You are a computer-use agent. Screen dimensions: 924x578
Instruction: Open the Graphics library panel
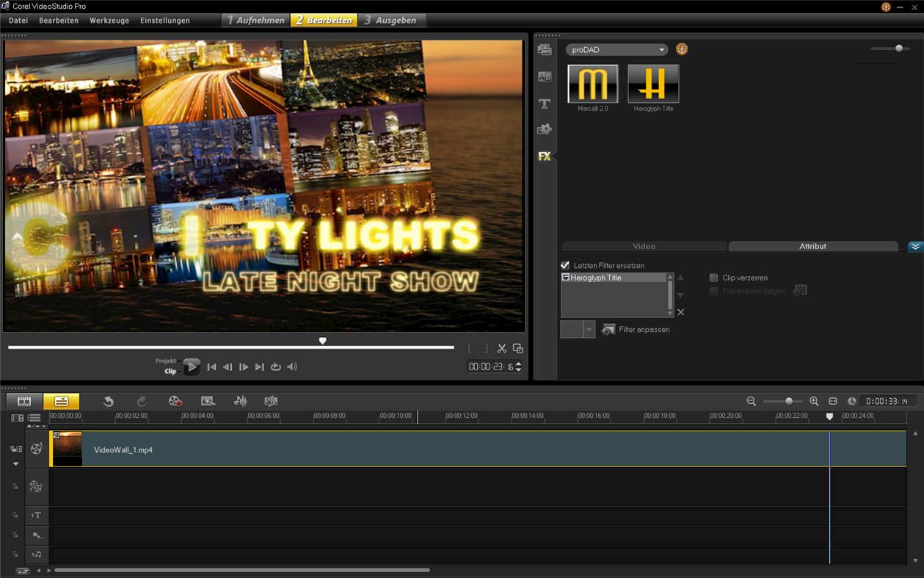tap(545, 129)
